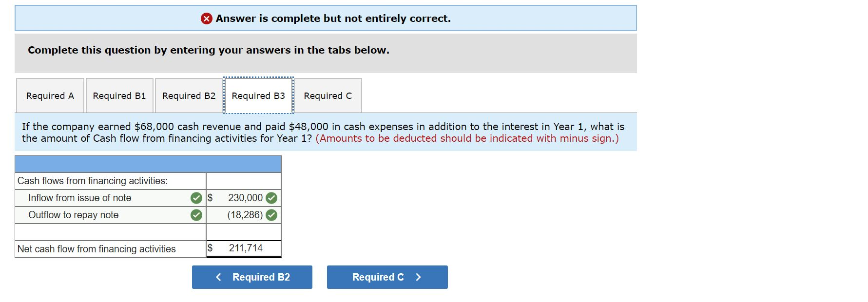Image resolution: width=868 pixels, height=302 pixels.
Task: Click the green checkmark beside Outflow to repay note
Action: [196, 215]
